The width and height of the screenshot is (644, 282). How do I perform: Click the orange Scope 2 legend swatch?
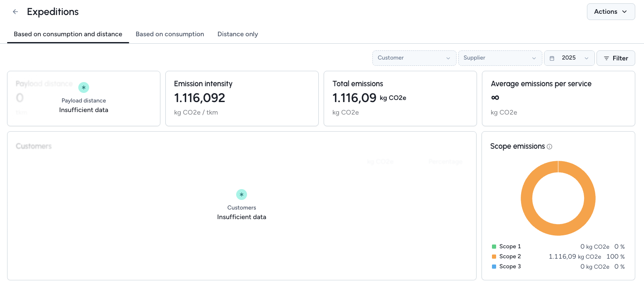click(x=494, y=257)
